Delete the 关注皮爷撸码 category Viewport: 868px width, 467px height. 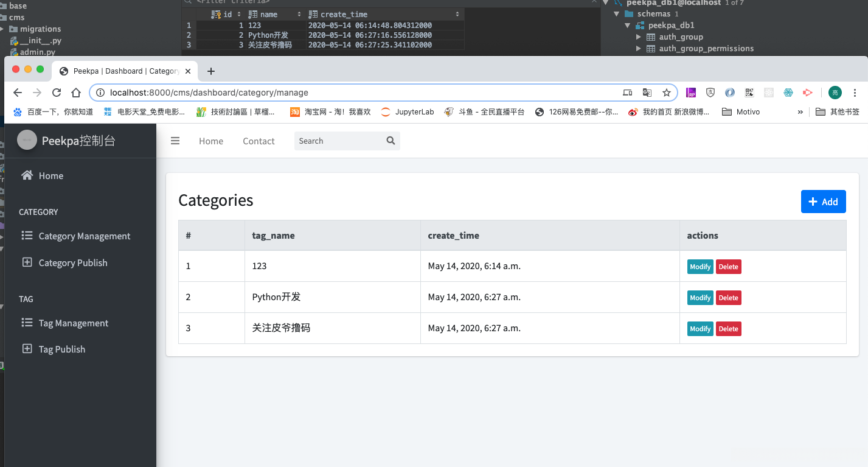click(x=728, y=329)
